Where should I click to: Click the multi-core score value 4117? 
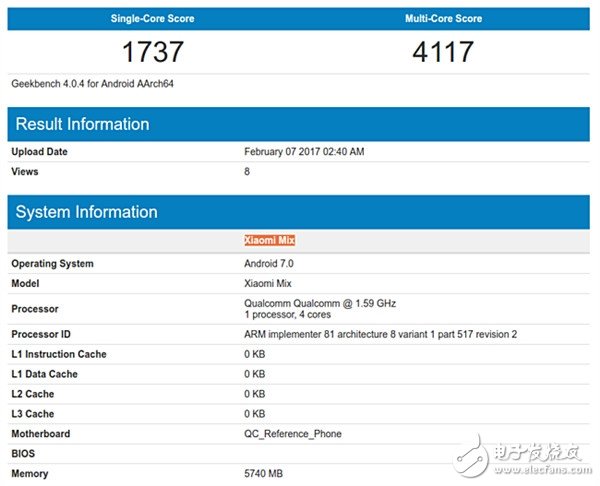[x=443, y=53]
